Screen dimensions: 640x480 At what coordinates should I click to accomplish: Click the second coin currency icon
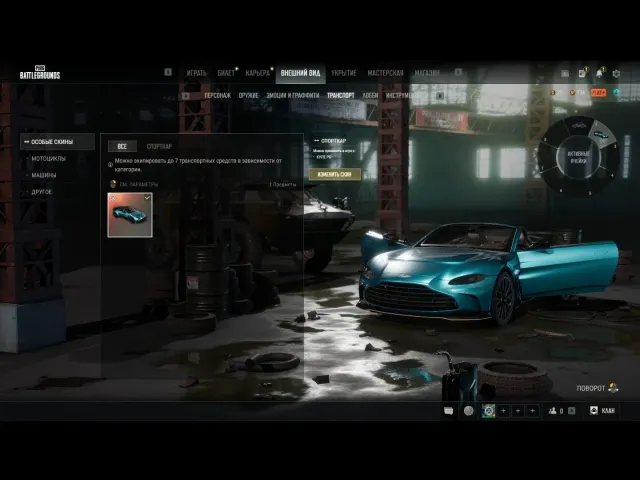(572, 93)
